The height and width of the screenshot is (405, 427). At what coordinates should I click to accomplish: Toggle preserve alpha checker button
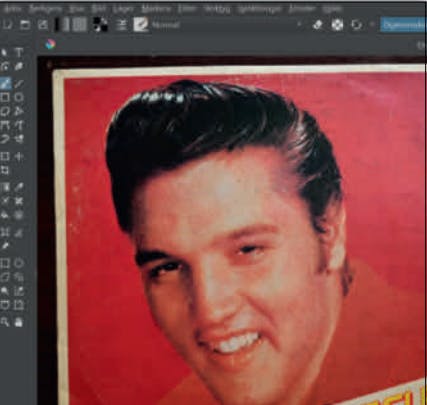click(337, 25)
